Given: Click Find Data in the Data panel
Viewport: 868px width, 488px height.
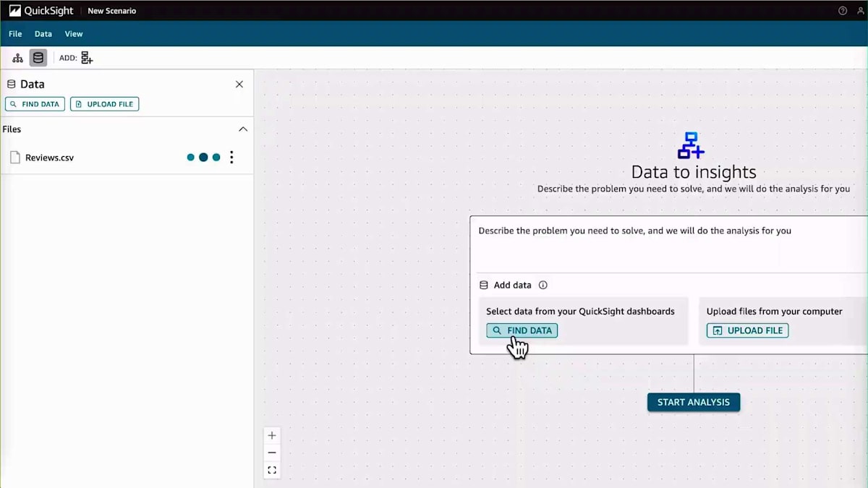Looking at the screenshot, I should [35, 104].
